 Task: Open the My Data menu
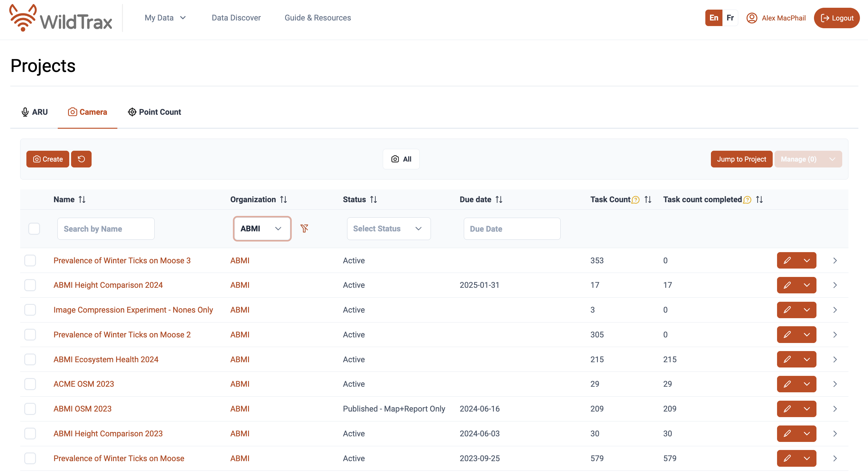(x=165, y=18)
